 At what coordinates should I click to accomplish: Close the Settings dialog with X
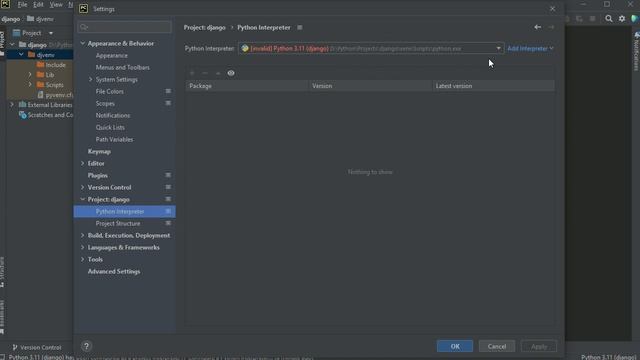[x=552, y=9]
